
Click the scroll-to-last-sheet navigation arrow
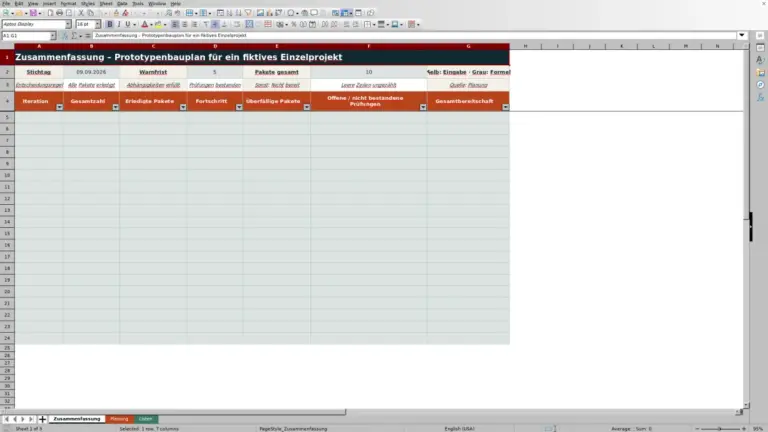31,419
